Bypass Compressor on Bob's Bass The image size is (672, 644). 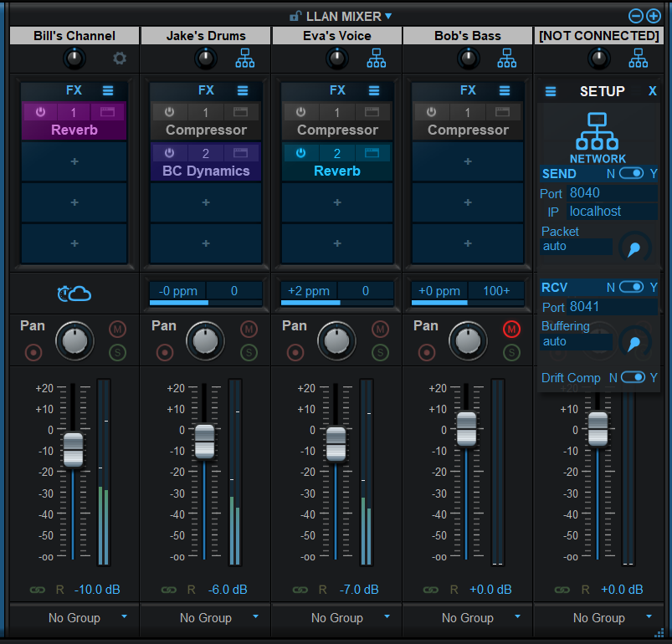432,112
